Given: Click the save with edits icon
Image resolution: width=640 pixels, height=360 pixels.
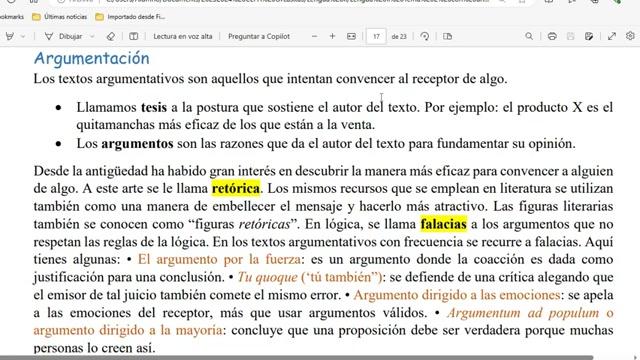Looking at the screenshot, I should coord(589,36).
